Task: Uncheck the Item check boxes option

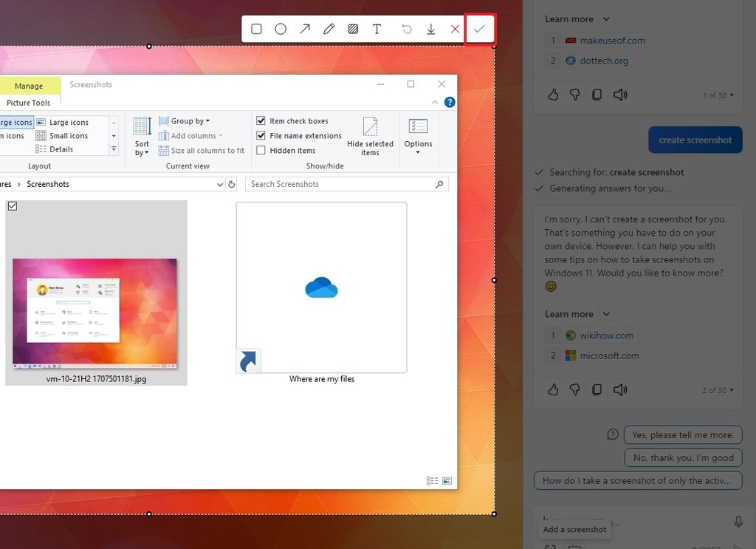Action: [261, 120]
